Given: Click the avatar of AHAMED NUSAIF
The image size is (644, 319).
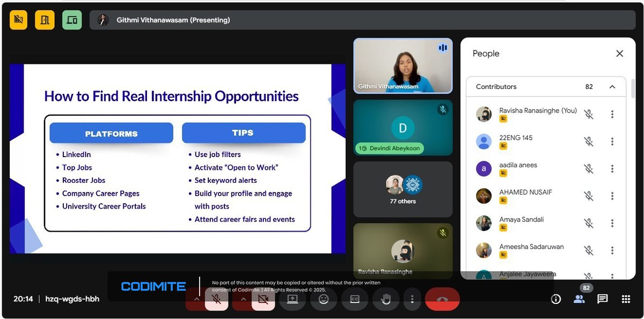Looking at the screenshot, I should point(484,196).
